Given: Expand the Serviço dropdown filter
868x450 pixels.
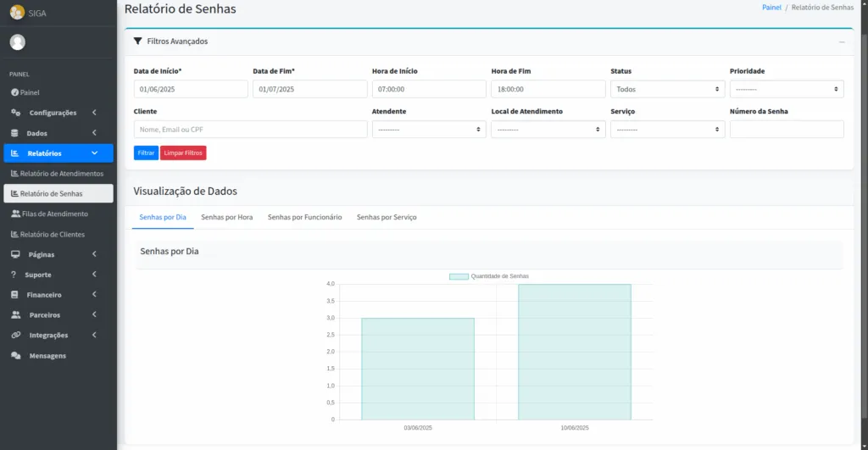Looking at the screenshot, I should click(667, 130).
